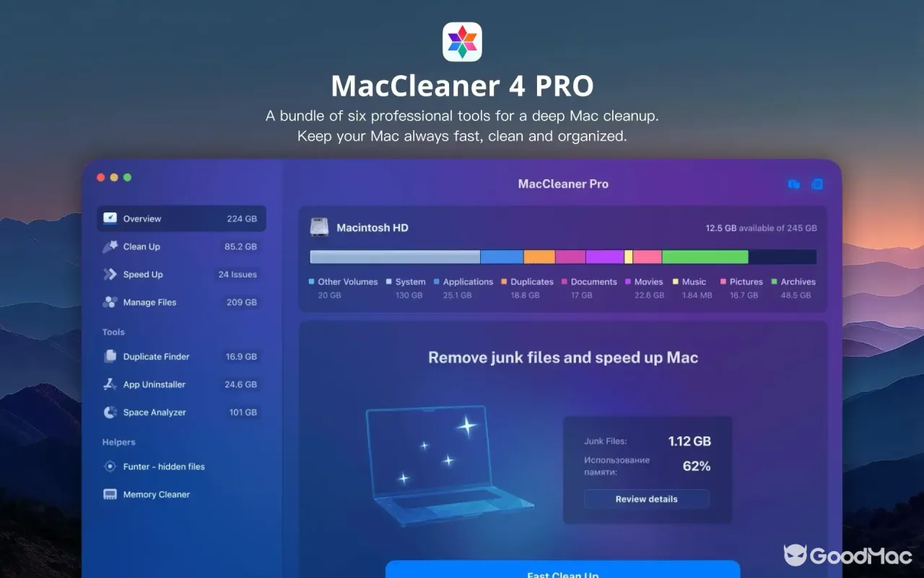Click the "Music" legend label
924x578 pixels.
(694, 282)
